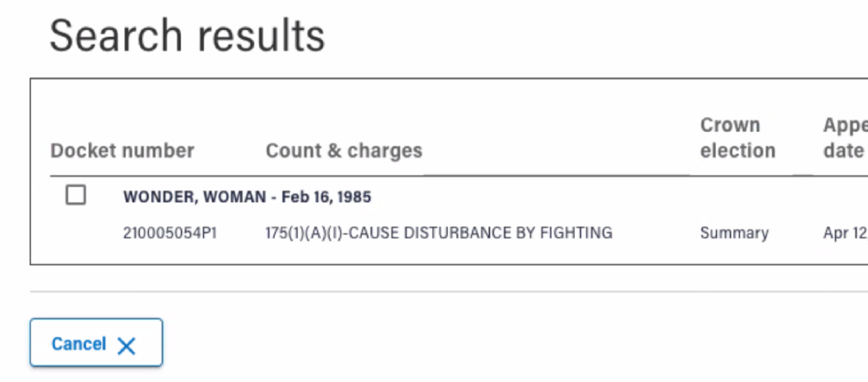The height and width of the screenshot is (382, 868).
Task: Click the Cancel button
Action: click(96, 343)
